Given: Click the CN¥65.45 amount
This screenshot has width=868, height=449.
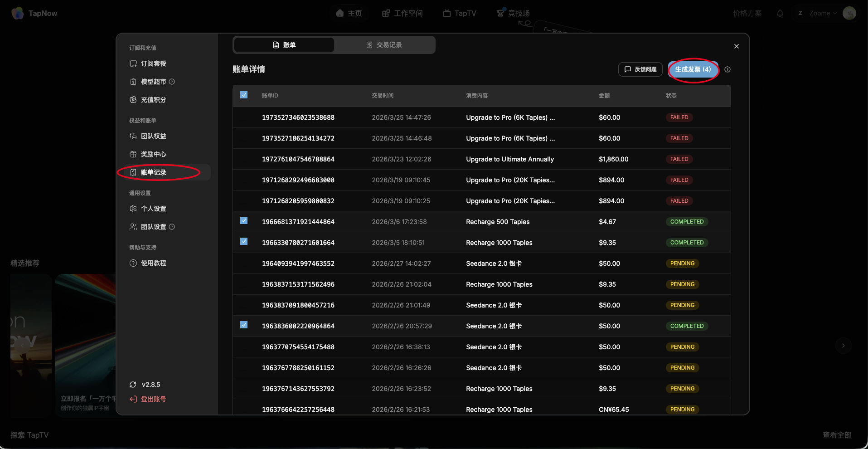Looking at the screenshot, I should (x=614, y=410).
